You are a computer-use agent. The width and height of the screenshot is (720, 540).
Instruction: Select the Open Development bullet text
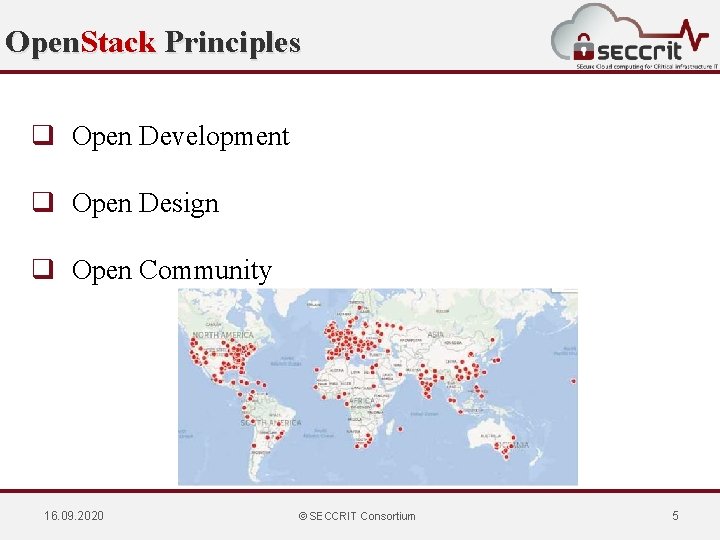coord(181,136)
